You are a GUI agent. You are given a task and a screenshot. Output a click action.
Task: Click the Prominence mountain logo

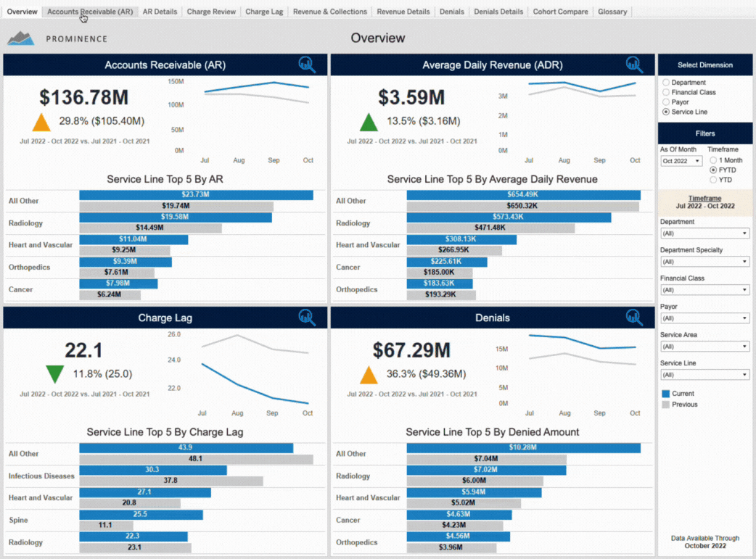[x=21, y=38]
